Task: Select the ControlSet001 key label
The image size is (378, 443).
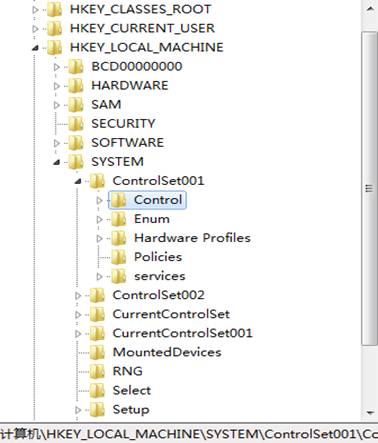Action: coord(158,181)
